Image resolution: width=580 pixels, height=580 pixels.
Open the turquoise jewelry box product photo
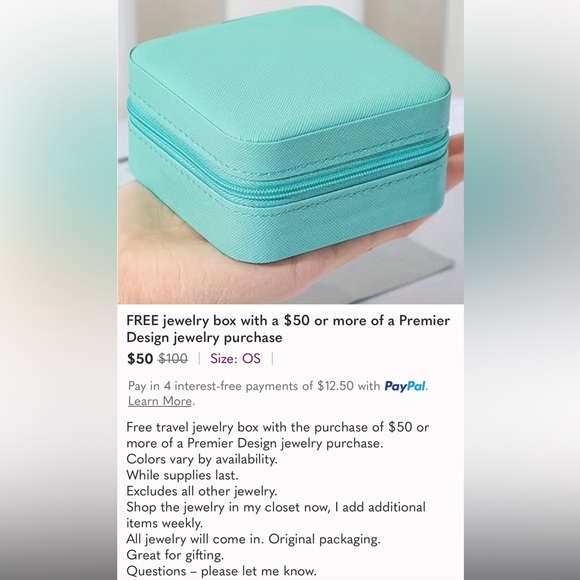point(290,152)
